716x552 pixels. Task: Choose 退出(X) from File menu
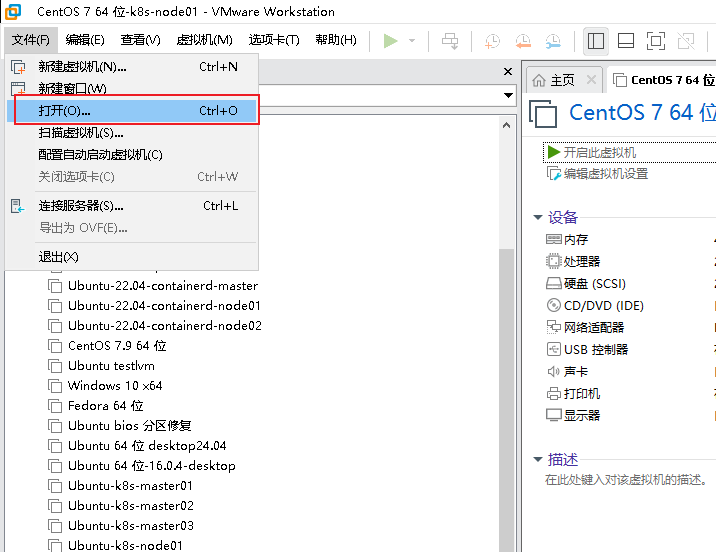pyautogui.click(x=132, y=257)
